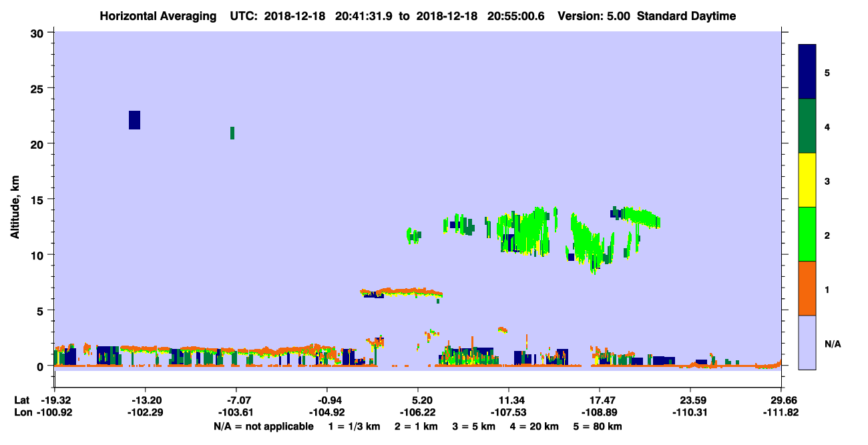The width and height of the screenshot is (868, 445).
Task: Click legend text '2 = 1 km'
Action: click(x=416, y=426)
